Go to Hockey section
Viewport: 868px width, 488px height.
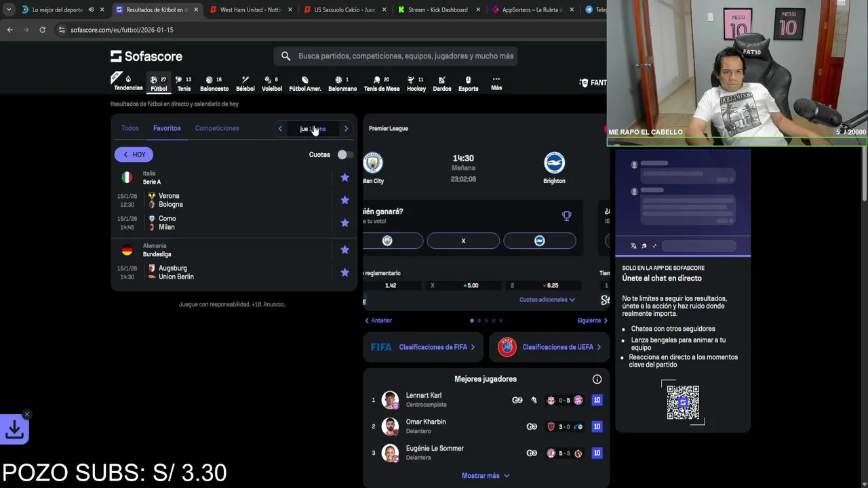point(416,83)
